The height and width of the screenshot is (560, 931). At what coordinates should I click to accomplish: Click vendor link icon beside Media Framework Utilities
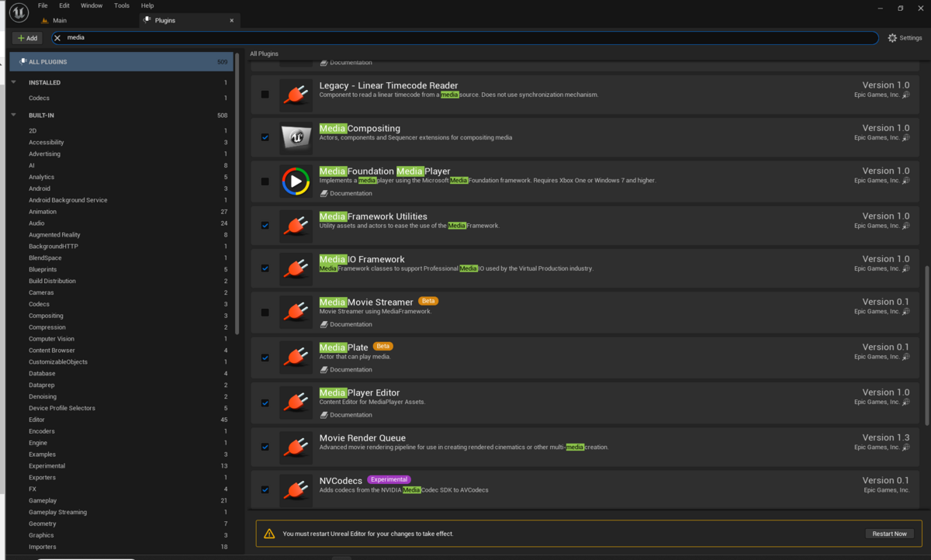[905, 226]
